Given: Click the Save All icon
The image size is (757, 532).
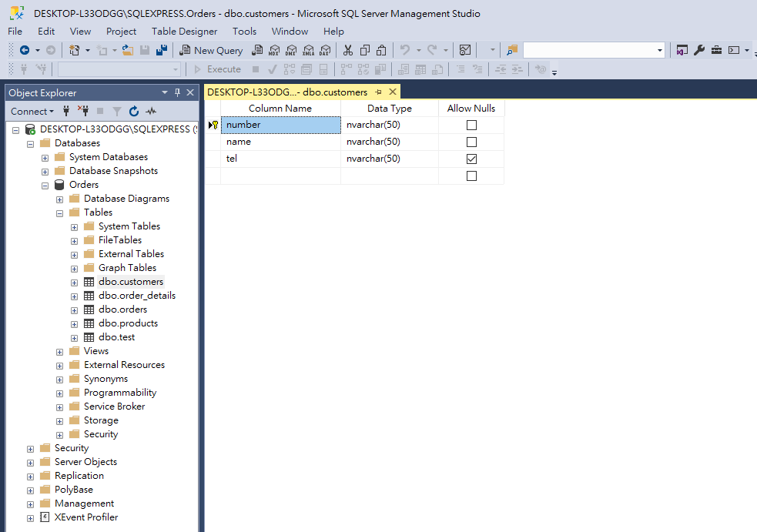Looking at the screenshot, I should (161, 49).
